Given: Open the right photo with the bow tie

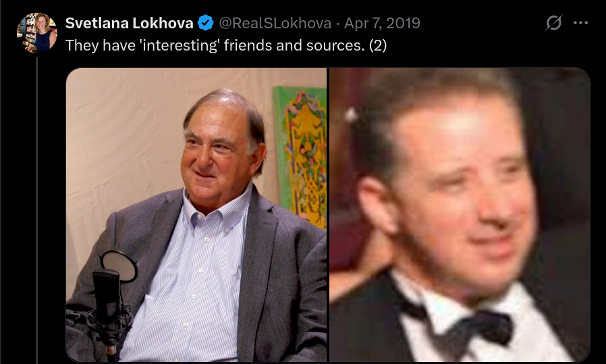Looking at the screenshot, I should (460, 214).
